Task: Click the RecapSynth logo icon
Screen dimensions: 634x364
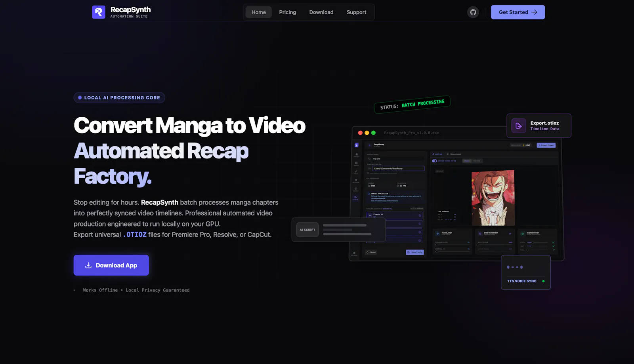Action: 99,12
